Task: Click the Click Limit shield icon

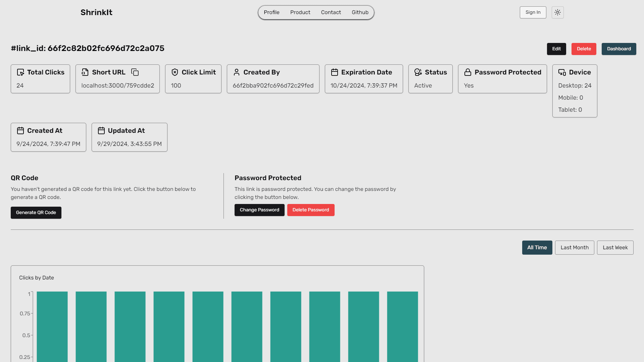Action: (175, 72)
